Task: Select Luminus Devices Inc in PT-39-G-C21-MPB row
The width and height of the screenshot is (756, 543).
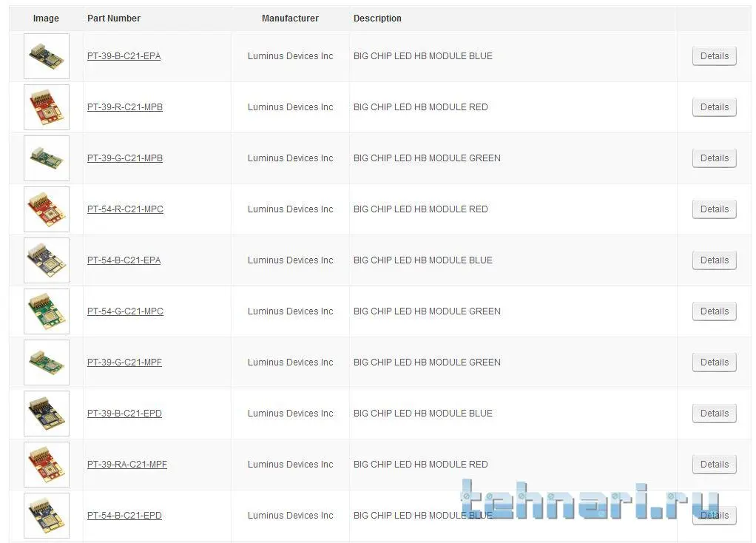Action: [290, 158]
